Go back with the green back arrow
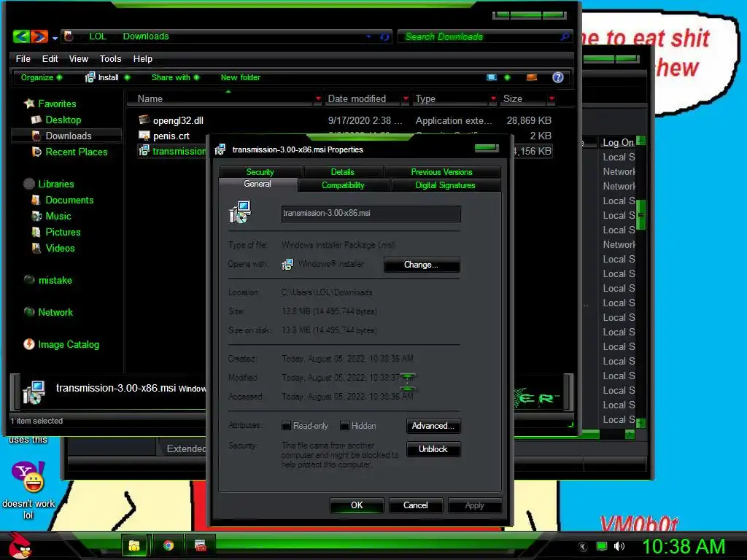 21,36
